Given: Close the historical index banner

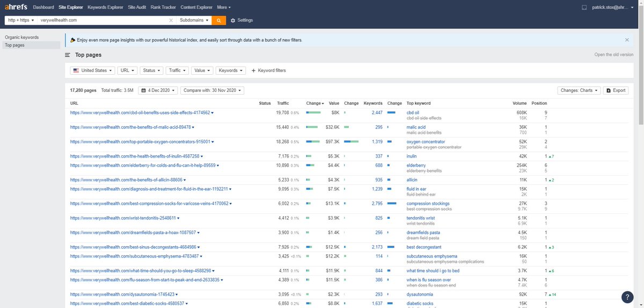Looking at the screenshot, I should [x=627, y=40].
